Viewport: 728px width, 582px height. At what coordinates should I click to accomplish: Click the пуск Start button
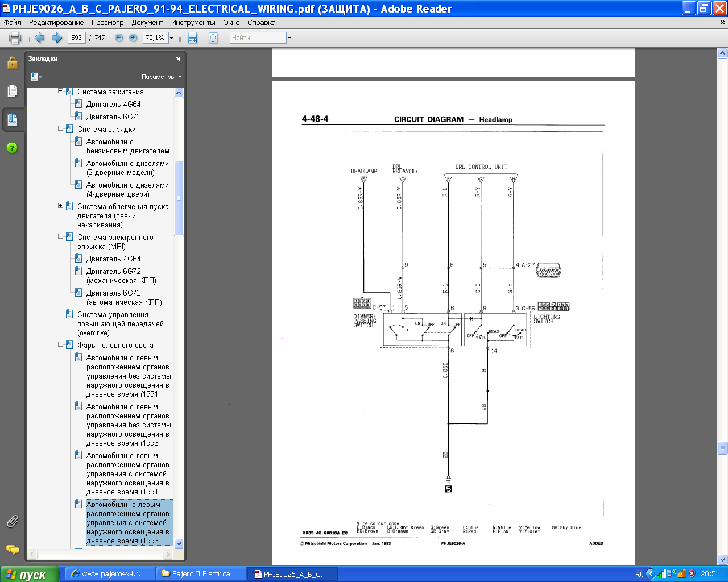click(30, 574)
